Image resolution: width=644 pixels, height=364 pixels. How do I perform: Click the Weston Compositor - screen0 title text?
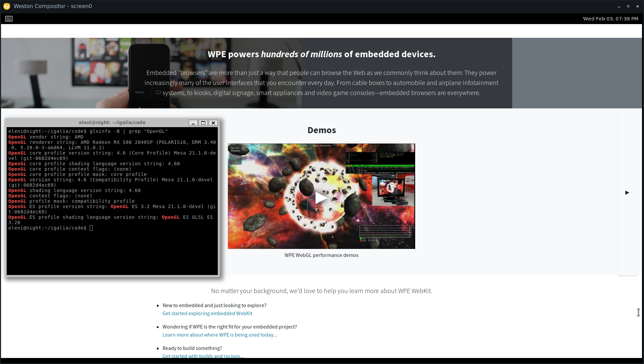click(53, 6)
